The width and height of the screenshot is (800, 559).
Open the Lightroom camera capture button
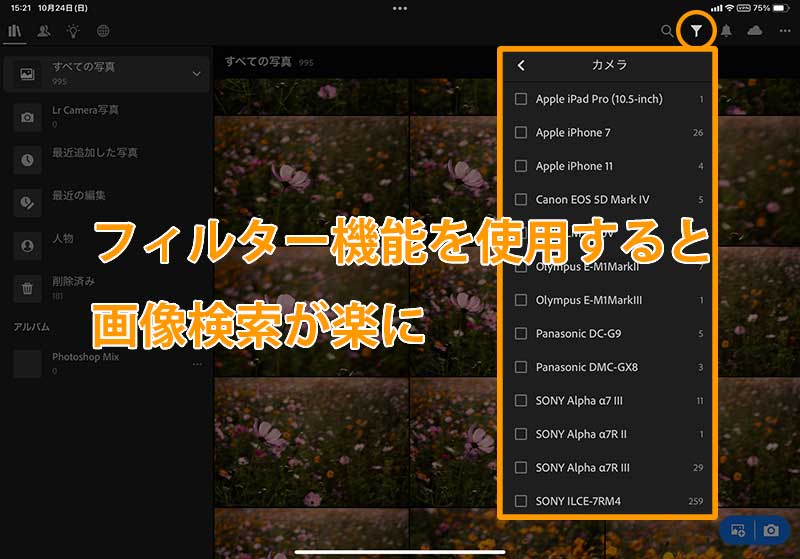click(771, 530)
